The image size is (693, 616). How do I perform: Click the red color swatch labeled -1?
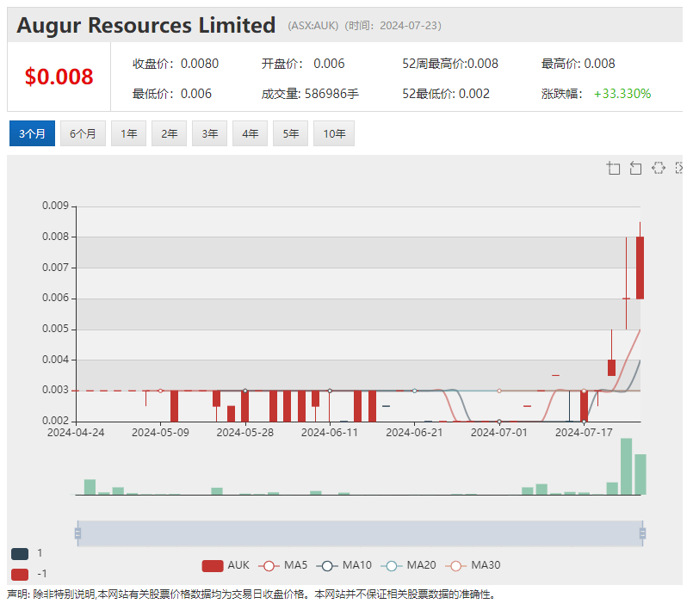pyautogui.click(x=20, y=575)
